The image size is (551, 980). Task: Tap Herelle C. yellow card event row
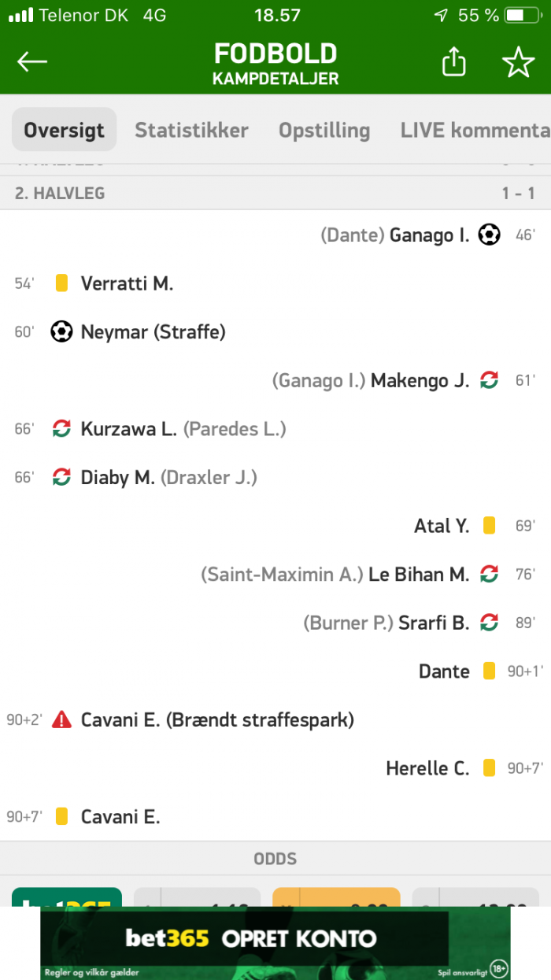pyautogui.click(x=275, y=768)
